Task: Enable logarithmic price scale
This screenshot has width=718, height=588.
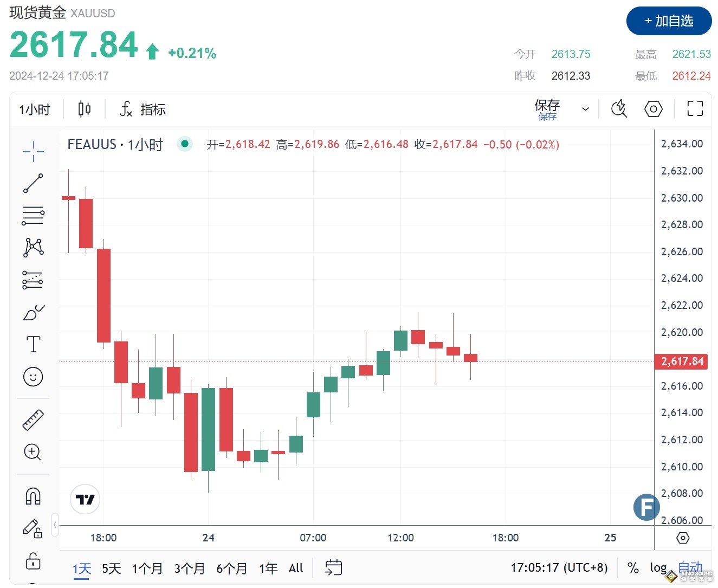Action: [658, 567]
